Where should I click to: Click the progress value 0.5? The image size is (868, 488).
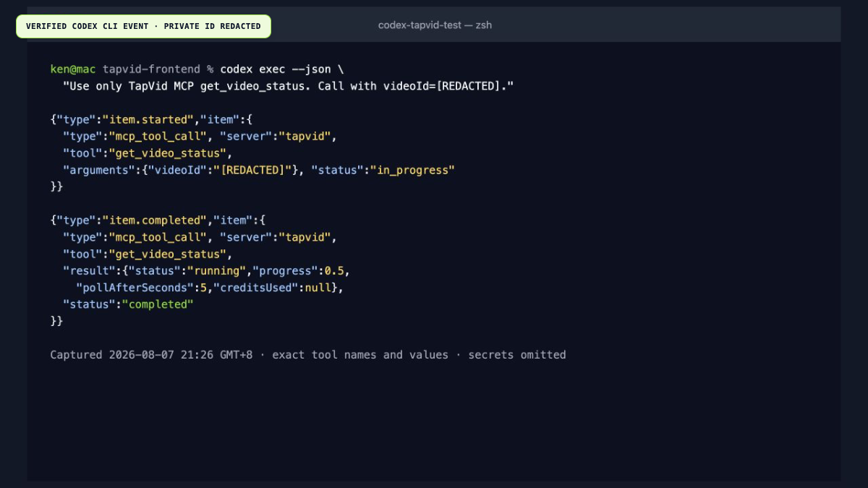click(334, 271)
